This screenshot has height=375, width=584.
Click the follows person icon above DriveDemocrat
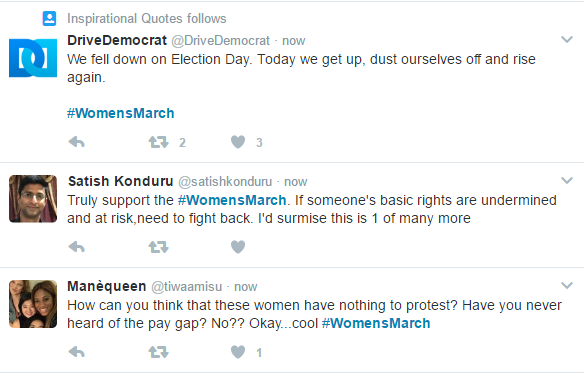[x=49, y=18]
